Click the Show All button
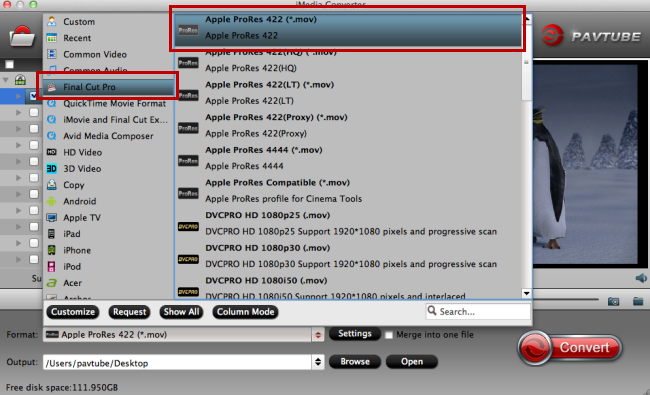The image size is (650, 395). coord(181,312)
